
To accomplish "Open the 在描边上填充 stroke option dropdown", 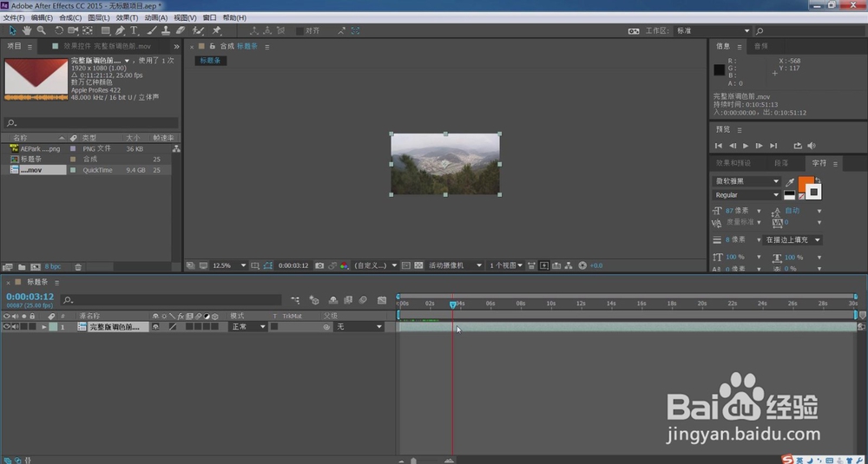I will point(792,240).
